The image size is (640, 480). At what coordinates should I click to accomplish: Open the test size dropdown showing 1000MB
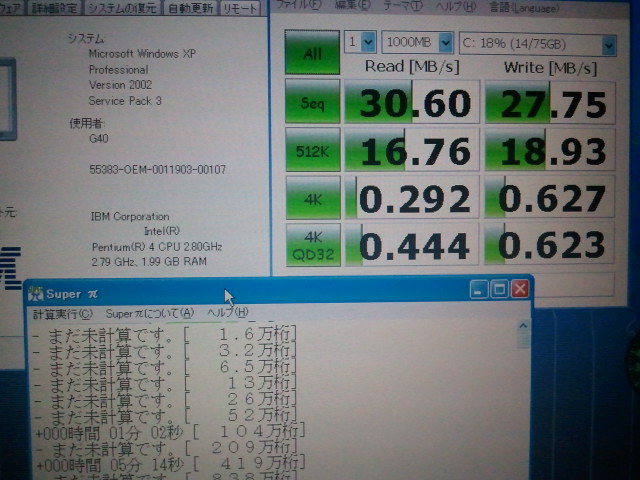pos(417,42)
